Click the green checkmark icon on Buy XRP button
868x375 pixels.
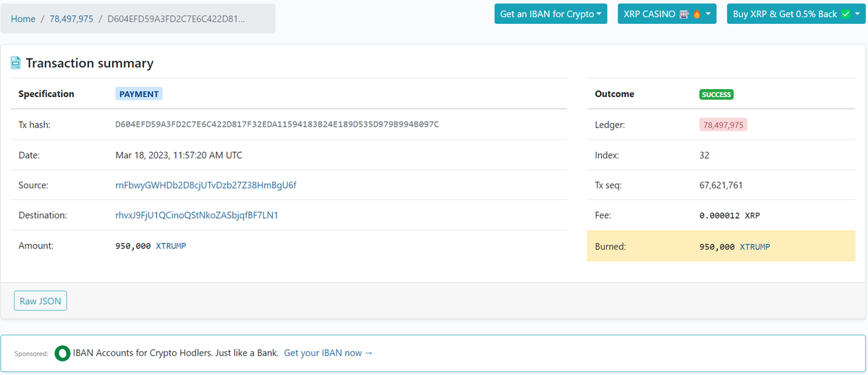point(845,14)
